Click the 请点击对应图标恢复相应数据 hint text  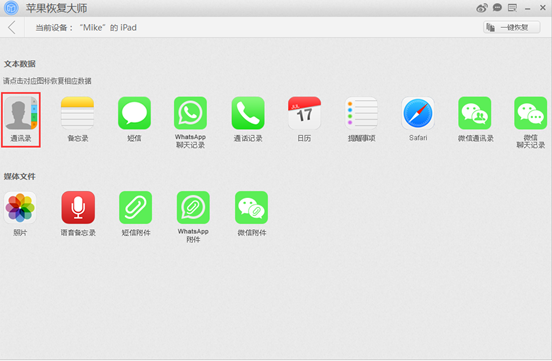(47, 81)
